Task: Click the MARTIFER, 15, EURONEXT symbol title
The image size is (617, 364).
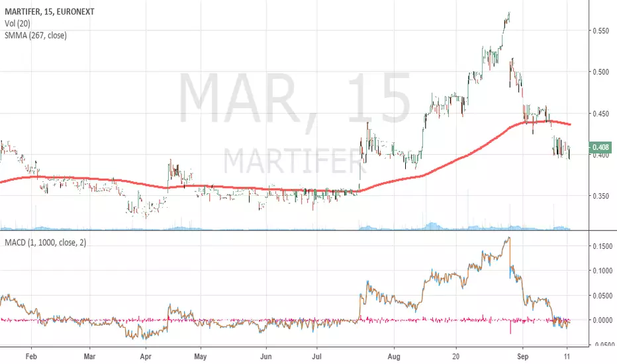Action: click(x=50, y=12)
